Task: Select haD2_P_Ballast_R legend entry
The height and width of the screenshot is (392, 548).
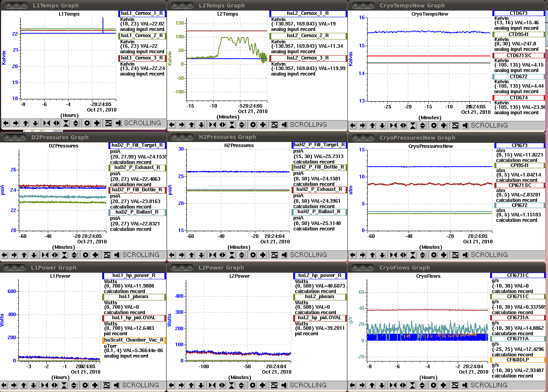Action: (x=137, y=212)
